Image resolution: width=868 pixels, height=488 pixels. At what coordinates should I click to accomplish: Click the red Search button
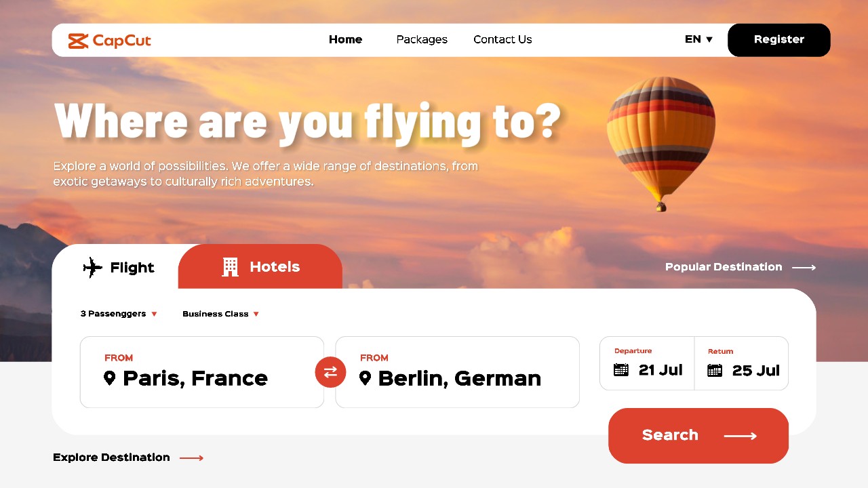pos(698,436)
